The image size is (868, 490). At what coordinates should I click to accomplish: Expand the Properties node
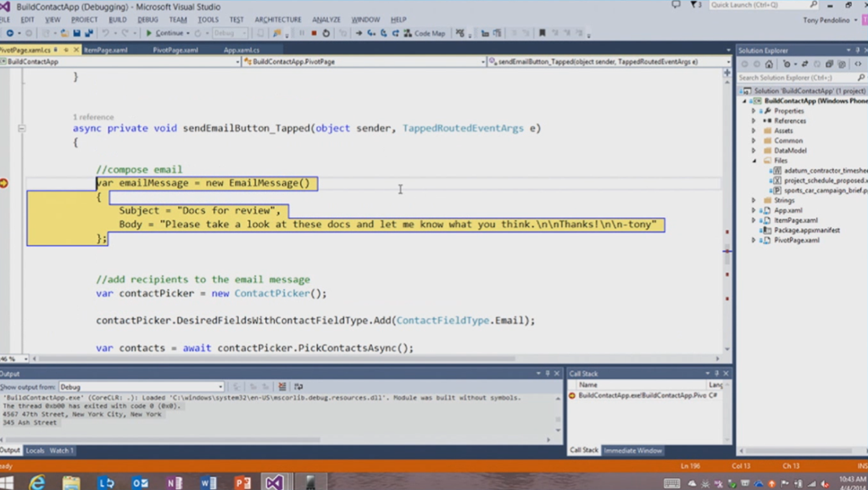pyautogui.click(x=754, y=111)
